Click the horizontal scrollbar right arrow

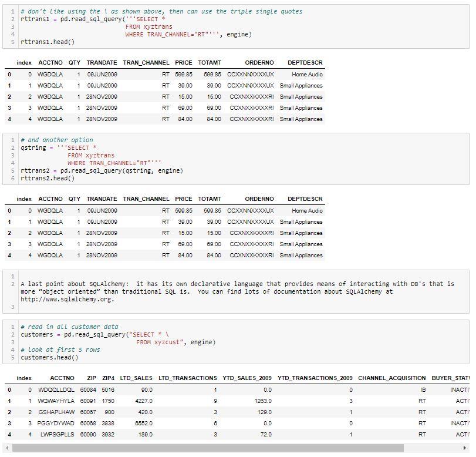[464, 448]
